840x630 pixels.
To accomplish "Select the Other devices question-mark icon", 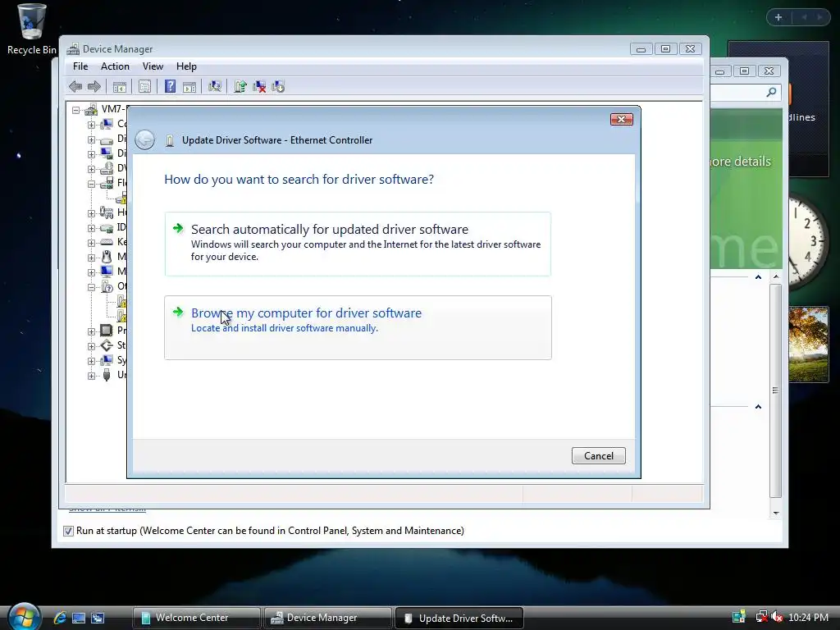I will [107, 286].
